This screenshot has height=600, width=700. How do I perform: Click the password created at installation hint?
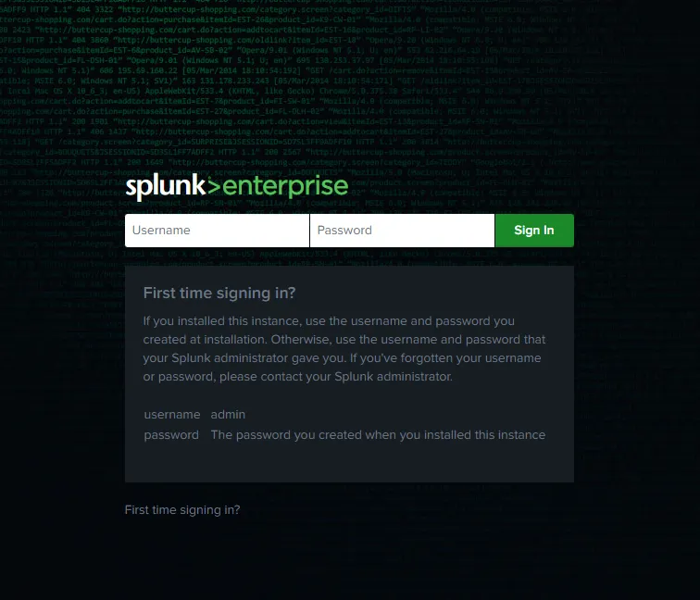coord(378,435)
